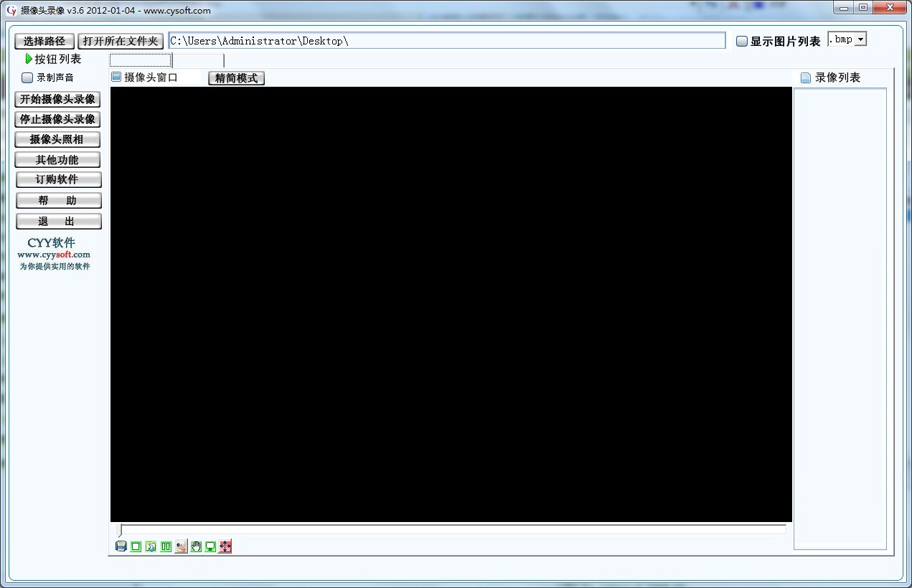Click the green square stop icon
912x588 pixels.
coord(136,546)
